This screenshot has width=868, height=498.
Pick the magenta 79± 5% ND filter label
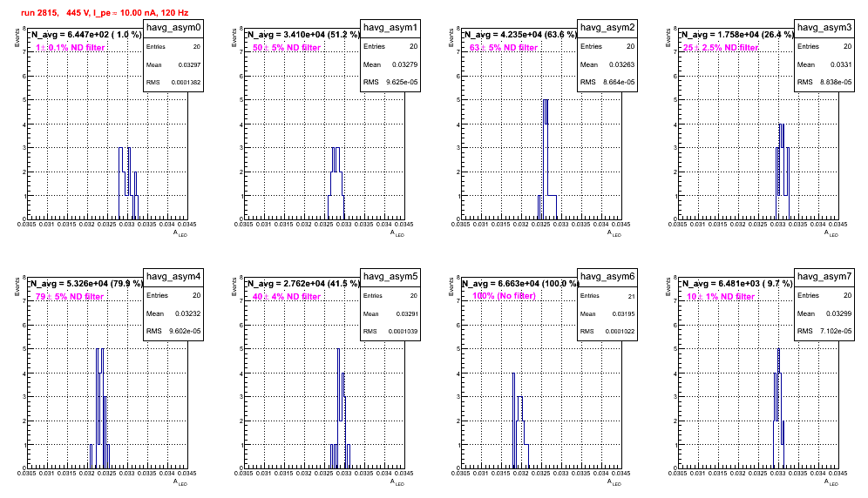[70, 297]
